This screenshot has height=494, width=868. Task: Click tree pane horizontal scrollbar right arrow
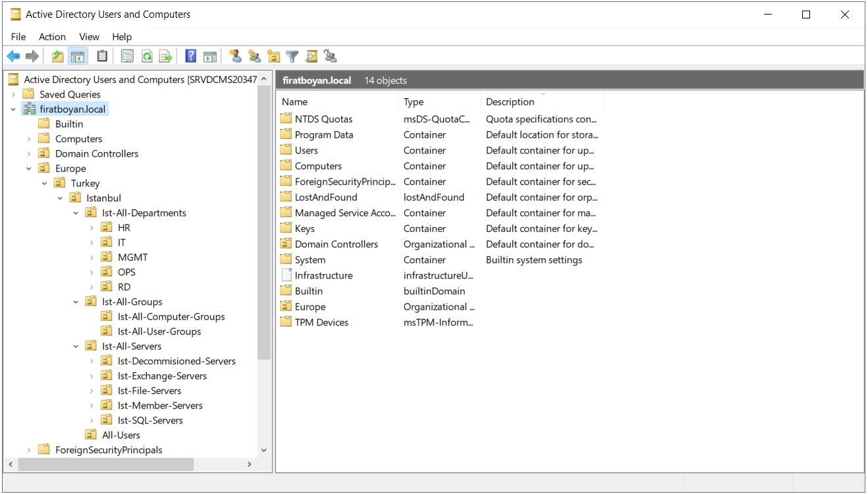[250, 464]
